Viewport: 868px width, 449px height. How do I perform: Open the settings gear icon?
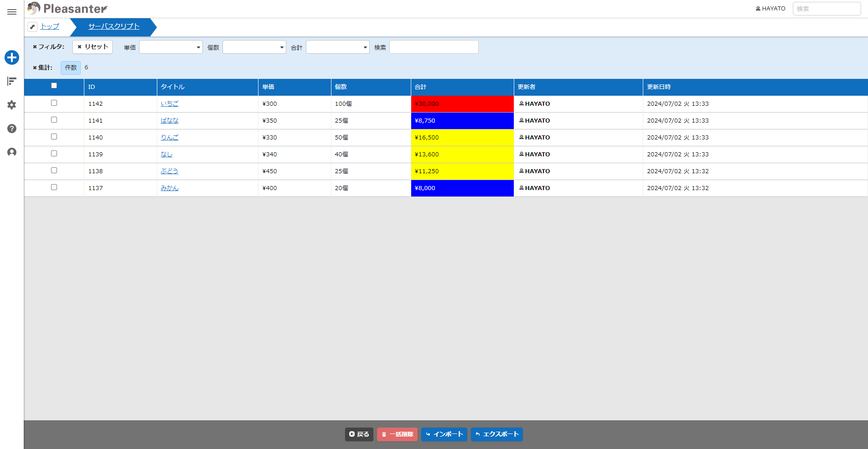click(x=12, y=105)
